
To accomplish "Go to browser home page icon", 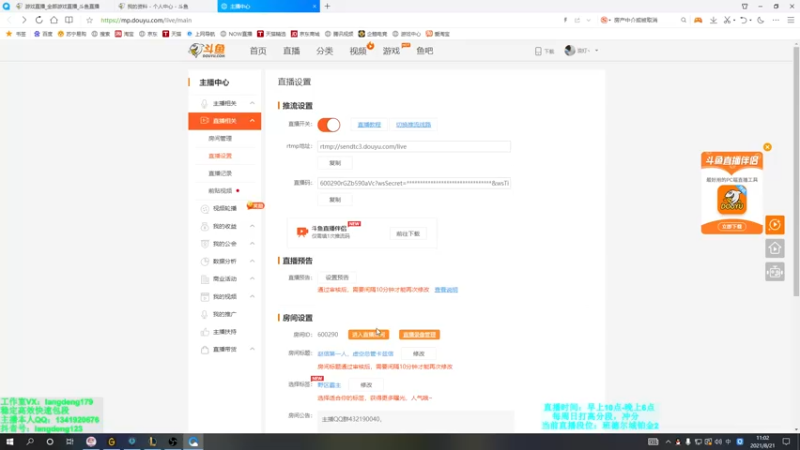I will [54, 20].
